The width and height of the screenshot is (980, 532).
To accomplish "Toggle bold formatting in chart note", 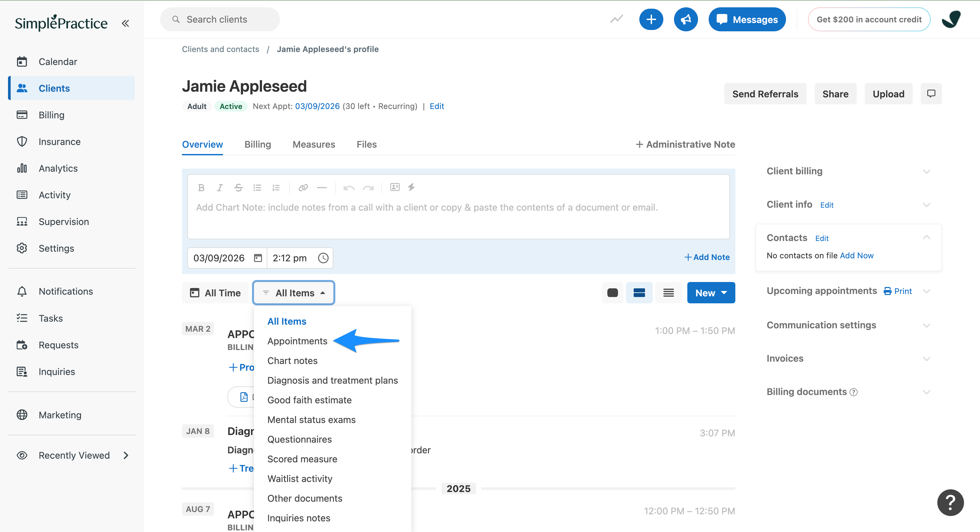I will 201,188.
